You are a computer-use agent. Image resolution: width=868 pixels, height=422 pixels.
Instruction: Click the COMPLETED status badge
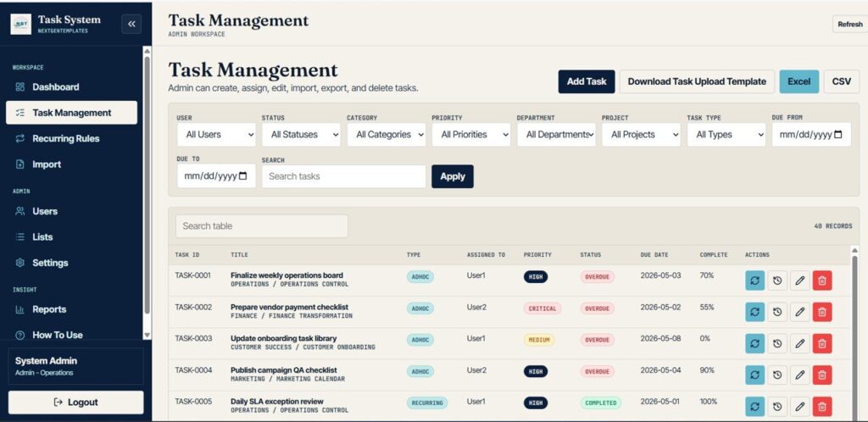coord(601,403)
